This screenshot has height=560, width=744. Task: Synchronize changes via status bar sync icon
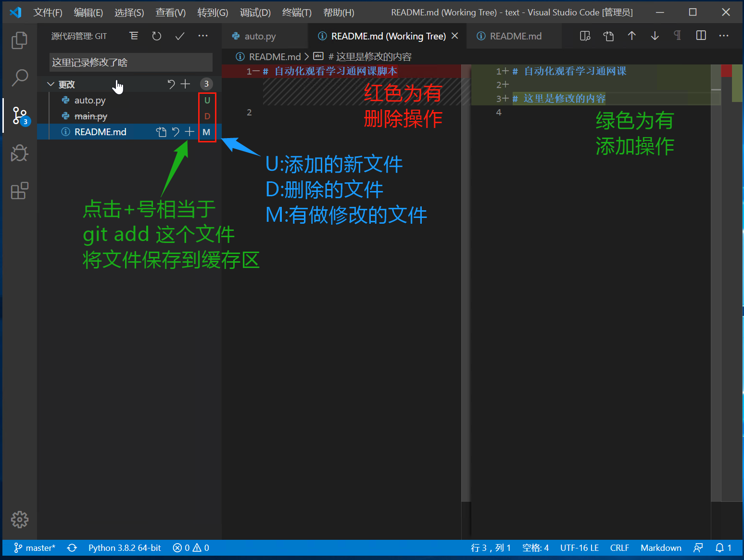(72, 547)
